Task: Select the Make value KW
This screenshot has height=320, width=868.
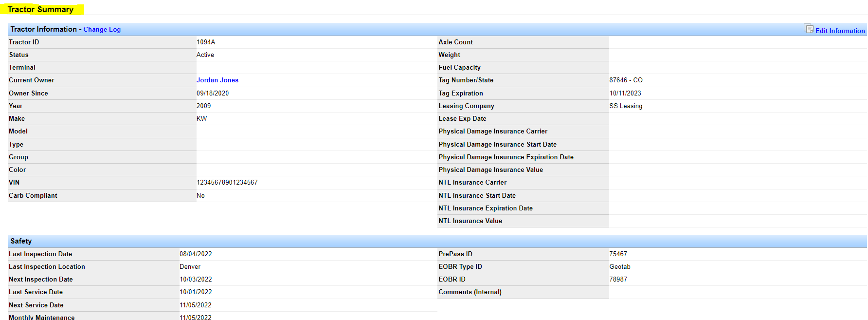Action: [201, 119]
